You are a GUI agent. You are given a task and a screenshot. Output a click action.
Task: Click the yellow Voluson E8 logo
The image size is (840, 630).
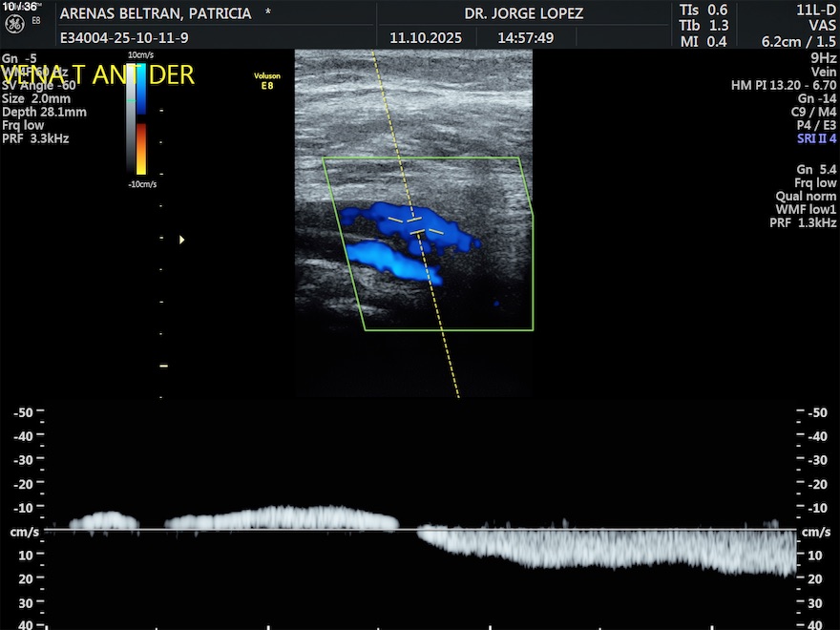267,80
